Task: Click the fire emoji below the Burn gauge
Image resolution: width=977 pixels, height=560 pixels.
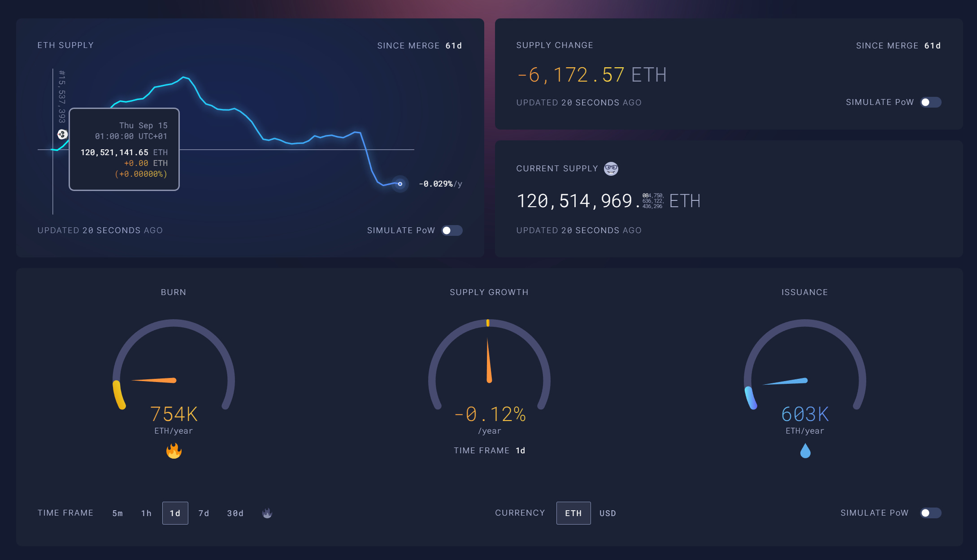Action: point(174,451)
